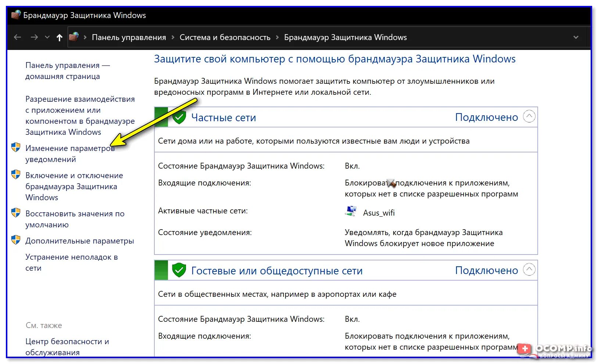Click Подключено status of Гостевые сети
The width and height of the screenshot is (598, 364).
[486, 270]
